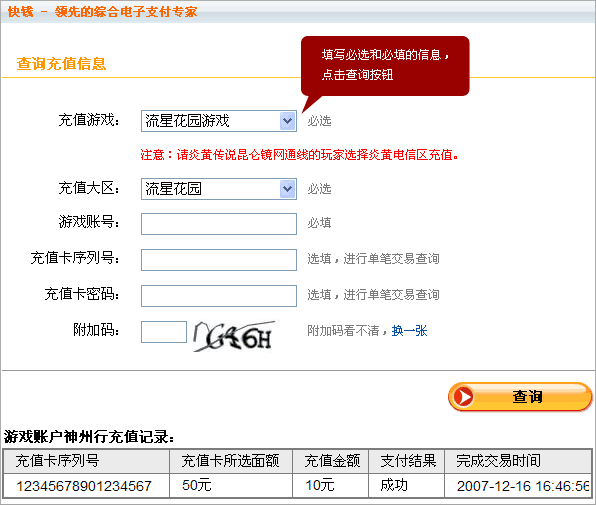Focus the 游戏账号 input field
Screen dimensions: 596x505
[x=219, y=224]
